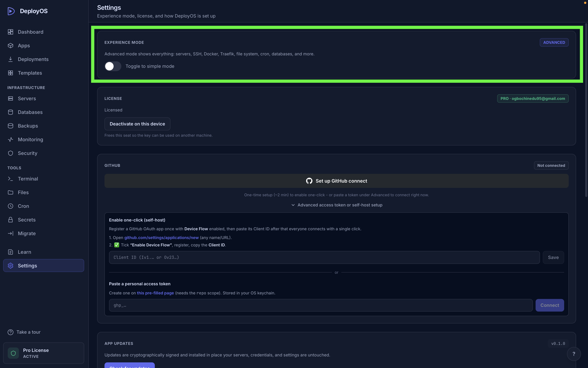Viewport: 588px width, 368px height.
Task: Click the Monitoring pulse icon
Action: pos(11,139)
